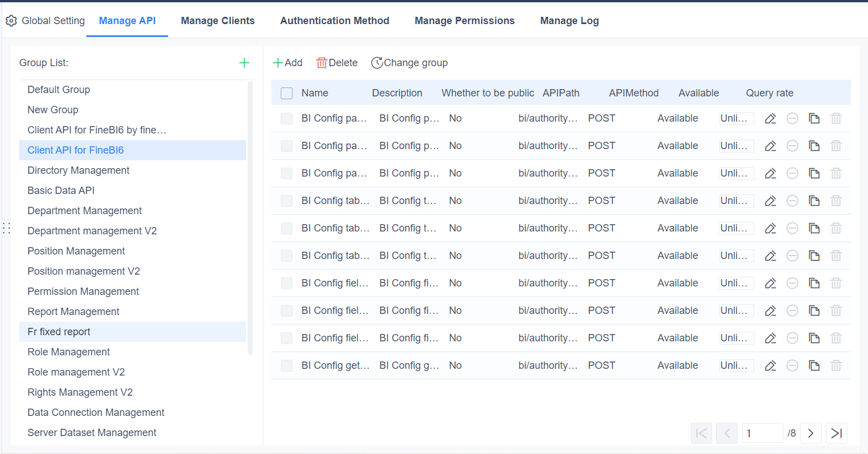Delete the last API row with trash icon
Screen dimensions: 868x454
pos(836,365)
